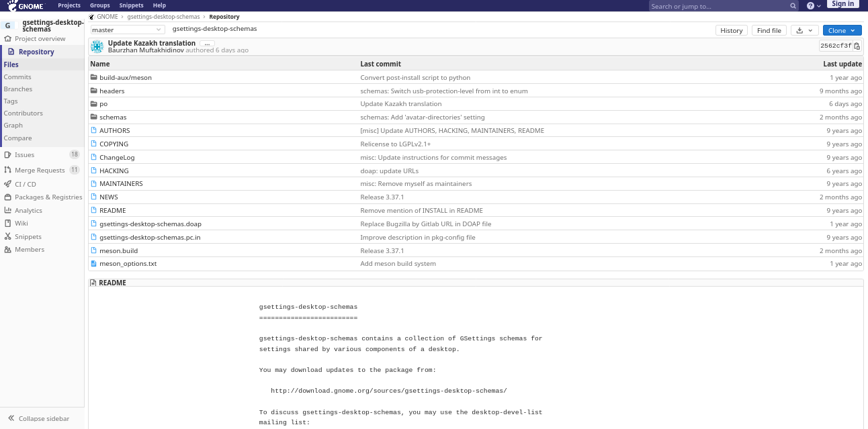Image resolution: width=868 pixels, height=429 pixels.
Task: Click the Merge Requests icon in the sidebar
Action: click(x=8, y=171)
